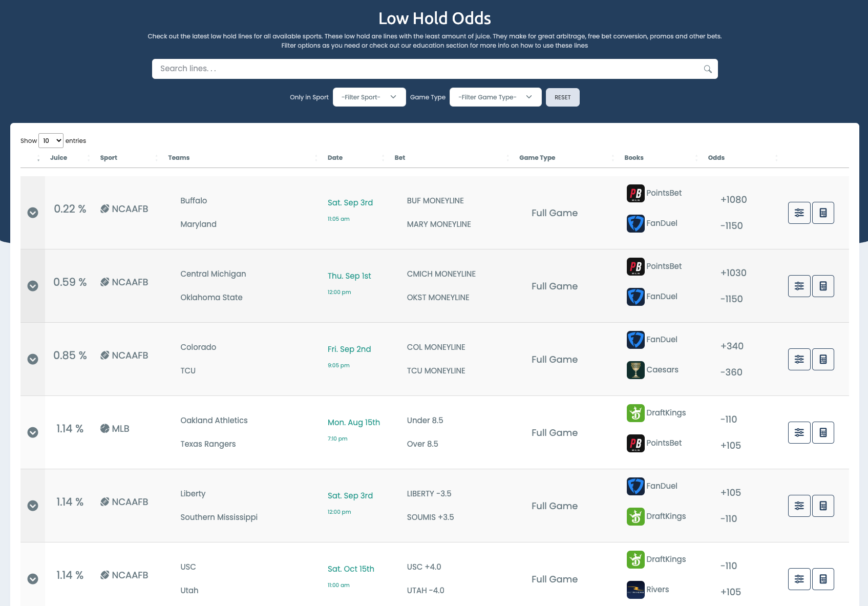Open filter settings for Buffalo vs Maryland row
This screenshot has height=606, width=868.
click(x=799, y=213)
